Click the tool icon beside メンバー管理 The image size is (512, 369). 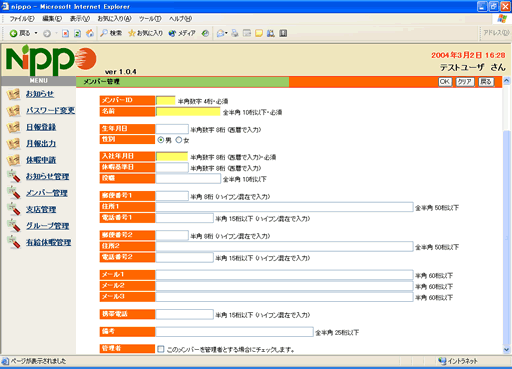[x=14, y=192]
